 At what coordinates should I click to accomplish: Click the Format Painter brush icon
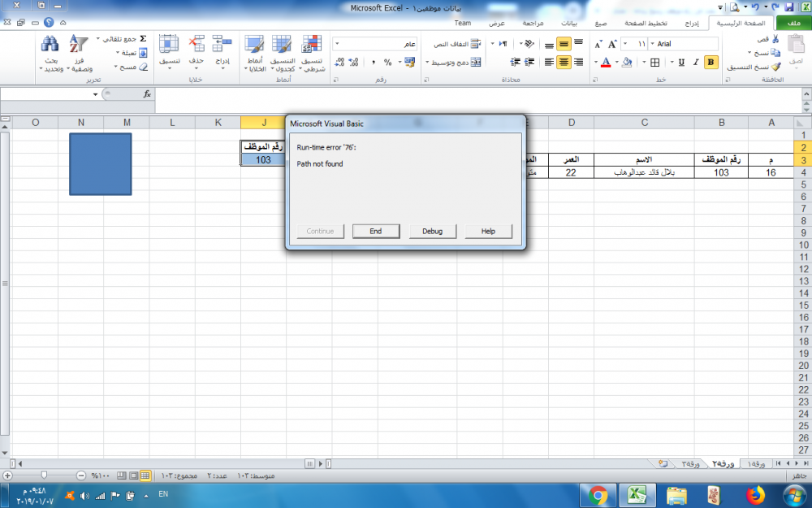point(776,67)
